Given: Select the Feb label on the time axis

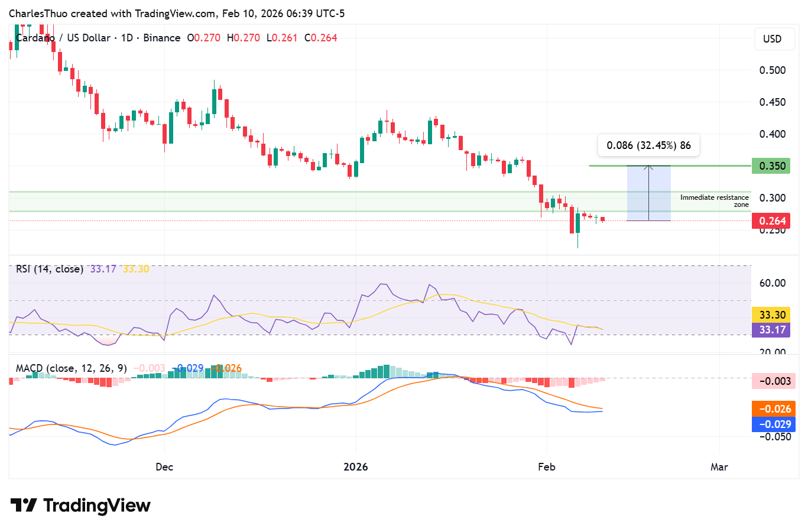Looking at the screenshot, I should point(547,467).
